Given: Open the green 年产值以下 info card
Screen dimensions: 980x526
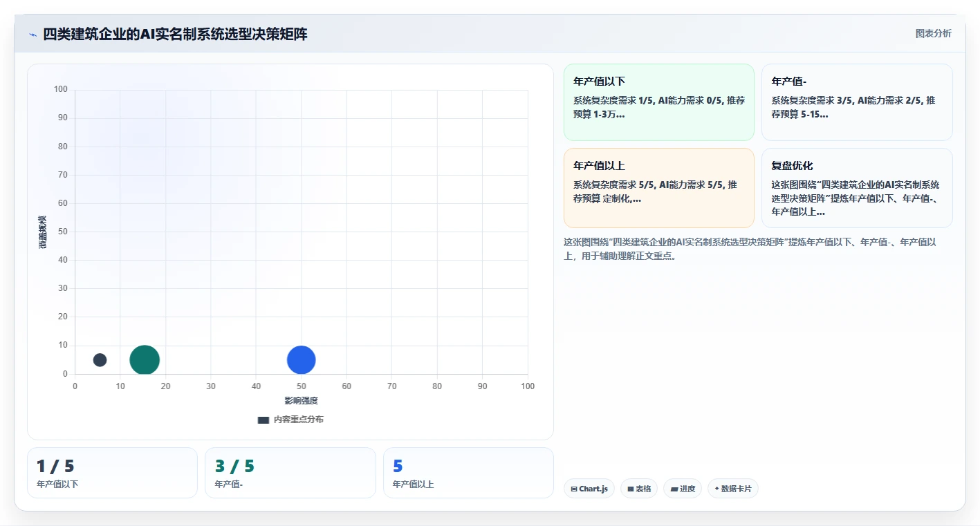Looking at the screenshot, I should point(659,102).
